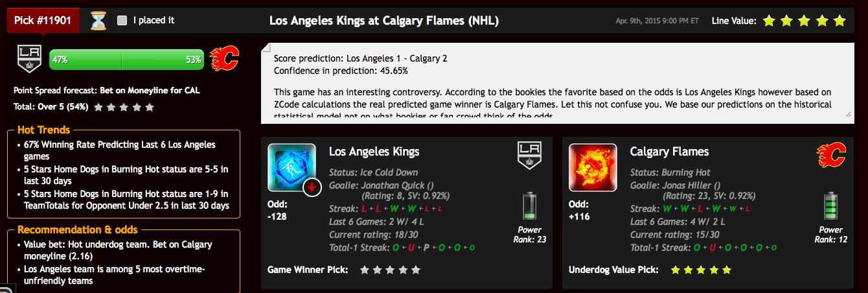
Task: Click the Total Over 5 star rating
Action: click(x=124, y=107)
